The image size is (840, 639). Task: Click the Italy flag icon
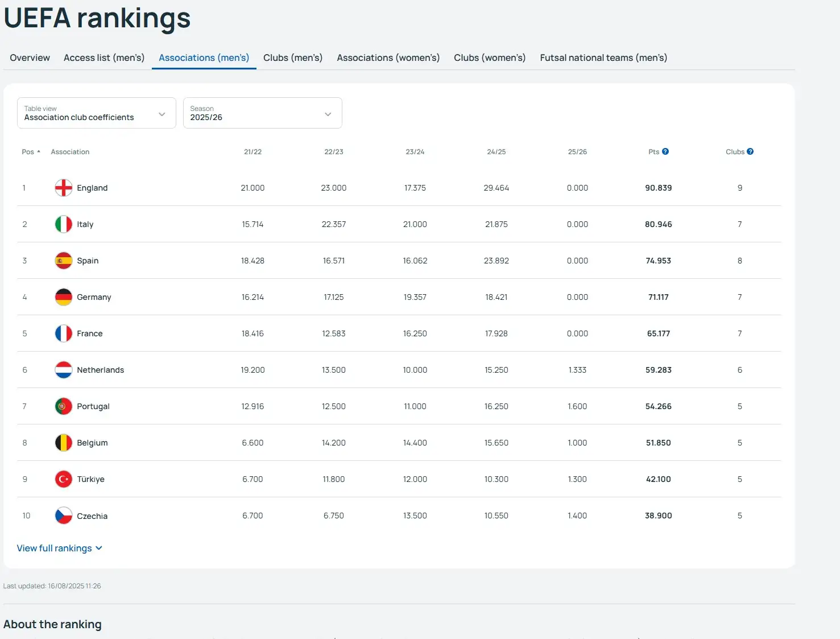(63, 224)
